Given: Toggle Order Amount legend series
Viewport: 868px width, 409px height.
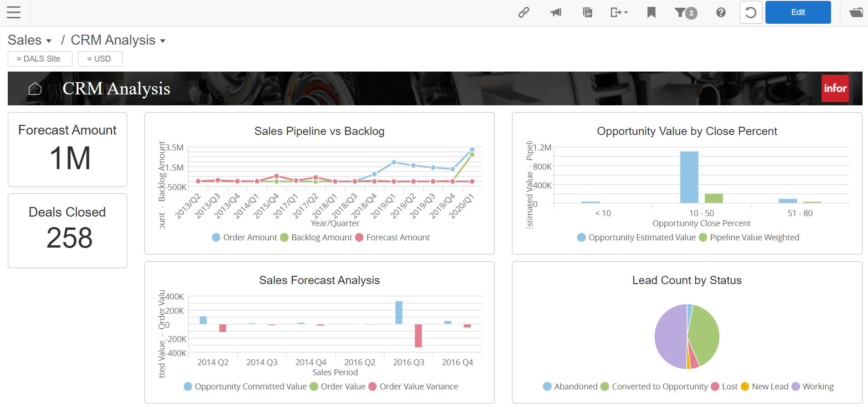Looking at the screenshot, I should coord(244,238).
